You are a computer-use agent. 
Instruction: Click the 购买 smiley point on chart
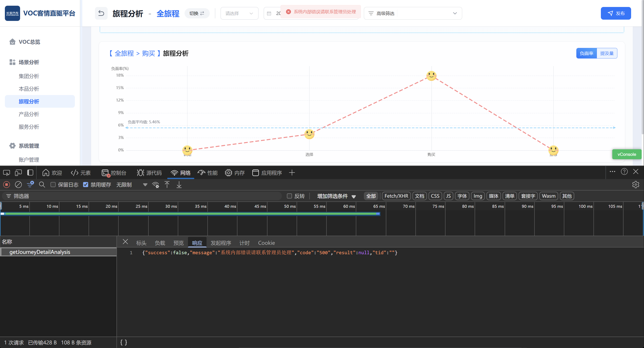click(431, 76)
